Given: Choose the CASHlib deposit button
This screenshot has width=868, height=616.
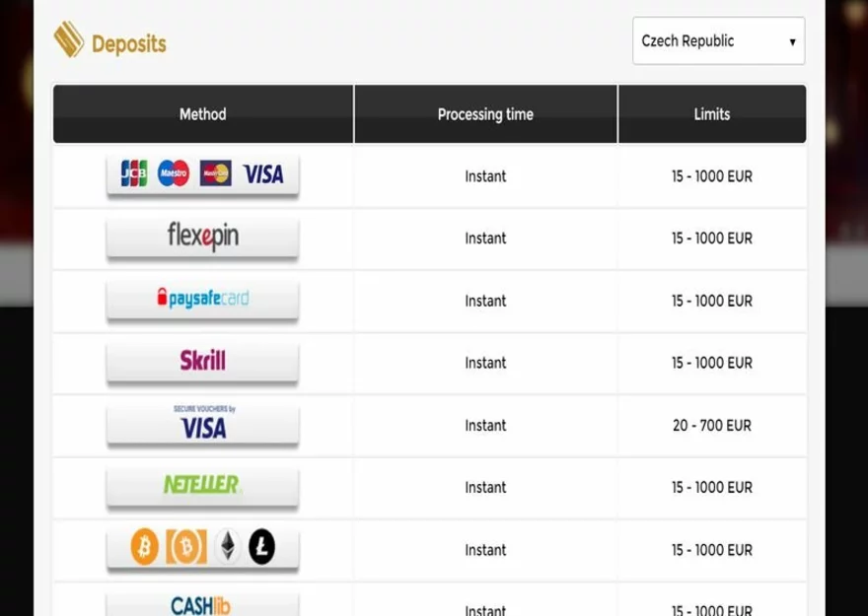Looking at the screenshot, I should [202, 603].
